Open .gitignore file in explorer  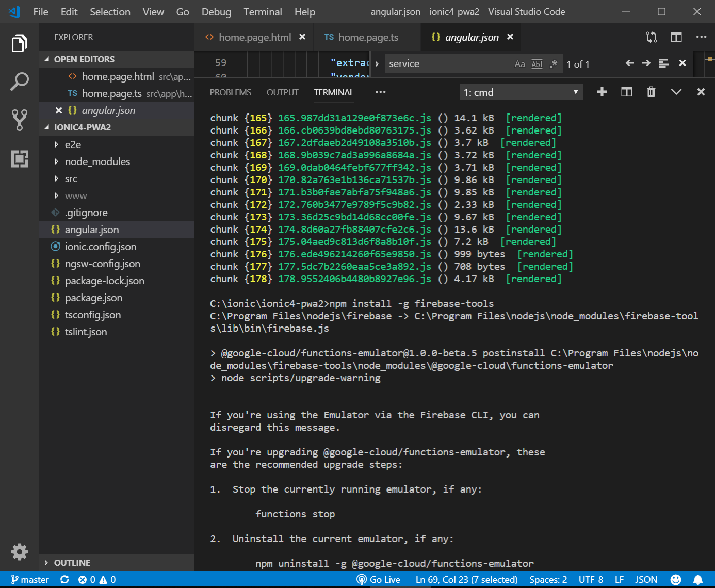click(117, 213)
